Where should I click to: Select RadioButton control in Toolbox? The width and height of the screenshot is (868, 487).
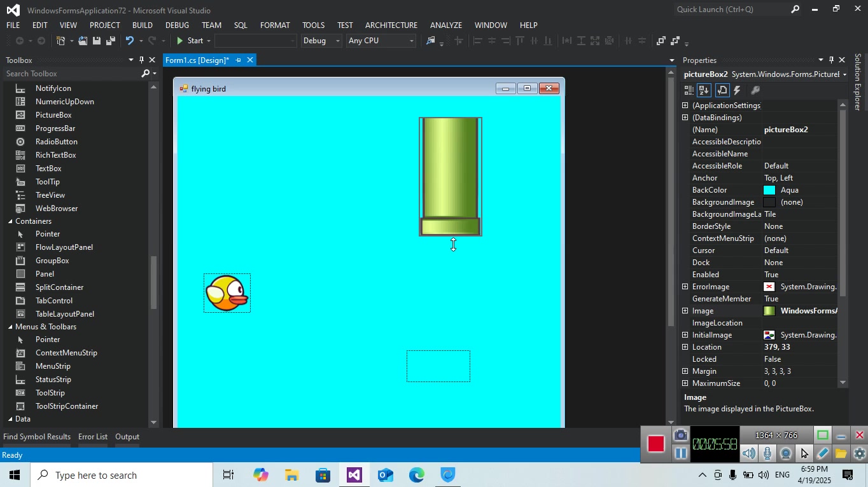click(56, 142)
